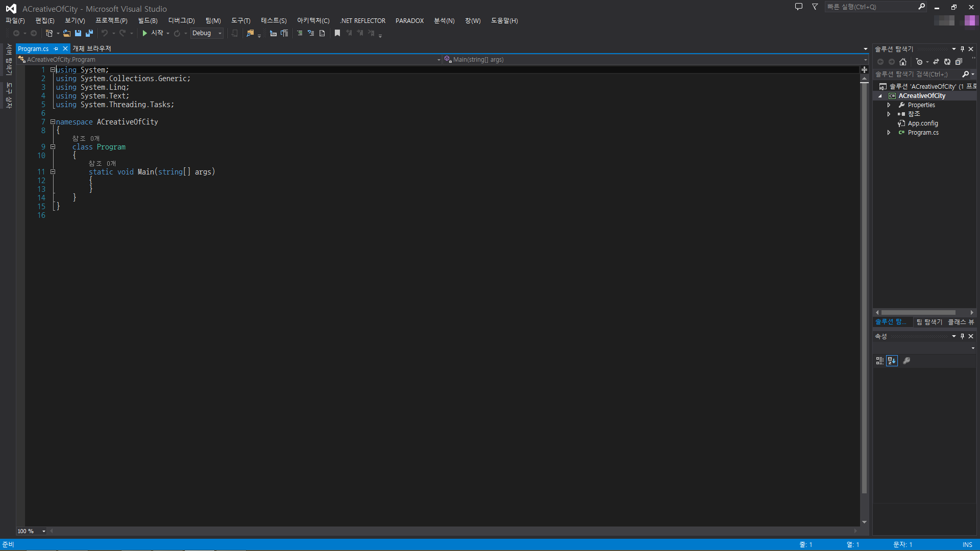The width and height of the screenshot is (980, 551).
Task: Click the Quick Launch search magnifier
Action: click(921, 7)
